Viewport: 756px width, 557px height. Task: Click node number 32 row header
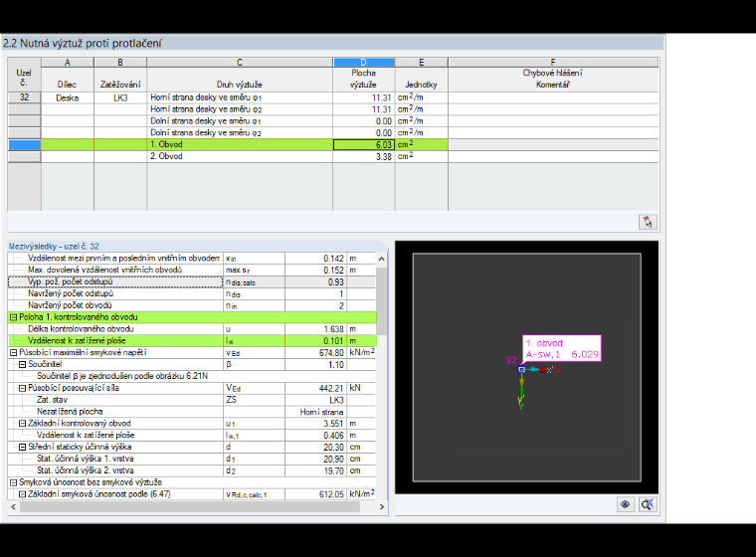click(x=24, y=97)
